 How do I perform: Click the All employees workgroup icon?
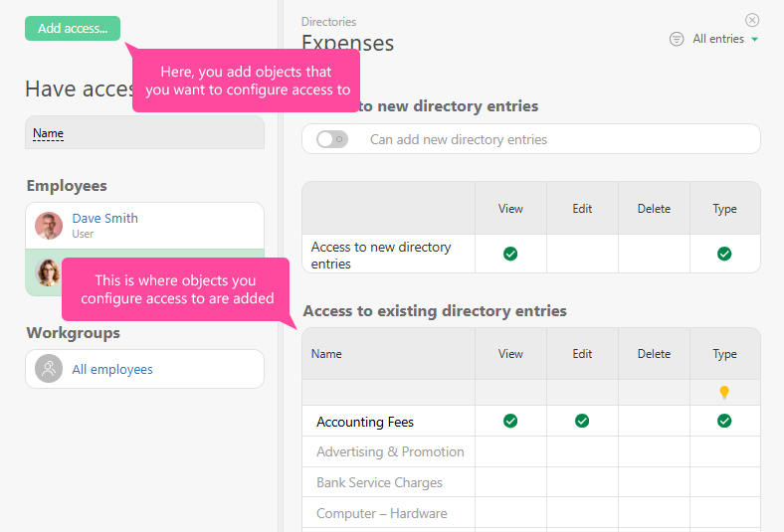[49, 369]
